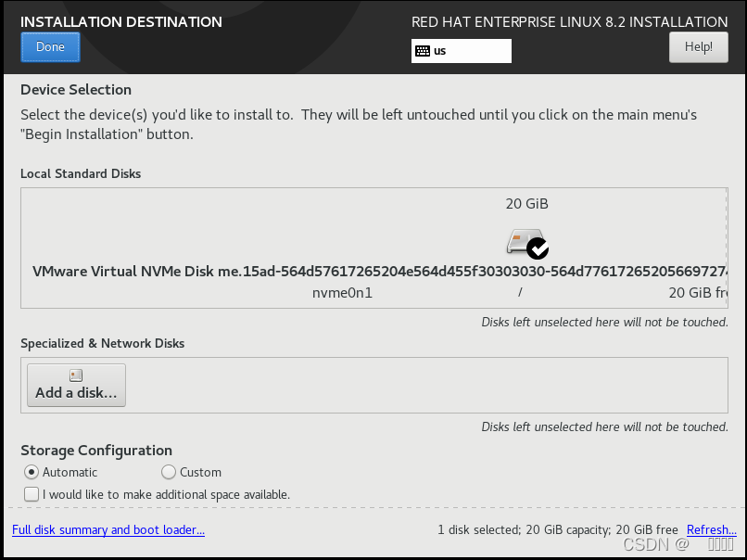Enable make additional space available checkbox
The image size is (747, 560).
coord(32,494)
